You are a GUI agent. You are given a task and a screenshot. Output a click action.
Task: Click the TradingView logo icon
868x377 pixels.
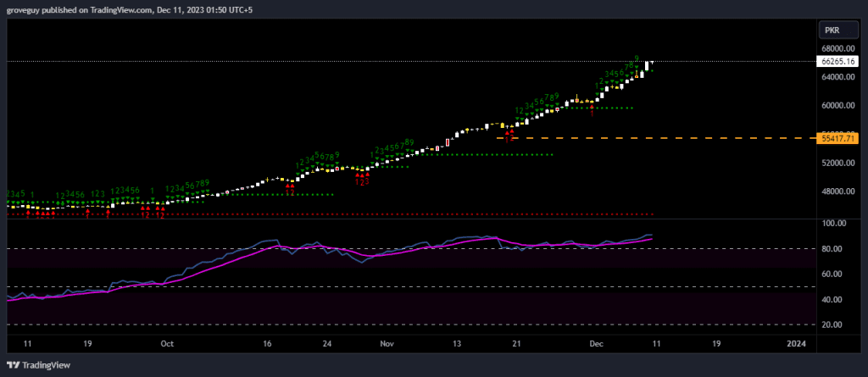(x=12, y=365)
